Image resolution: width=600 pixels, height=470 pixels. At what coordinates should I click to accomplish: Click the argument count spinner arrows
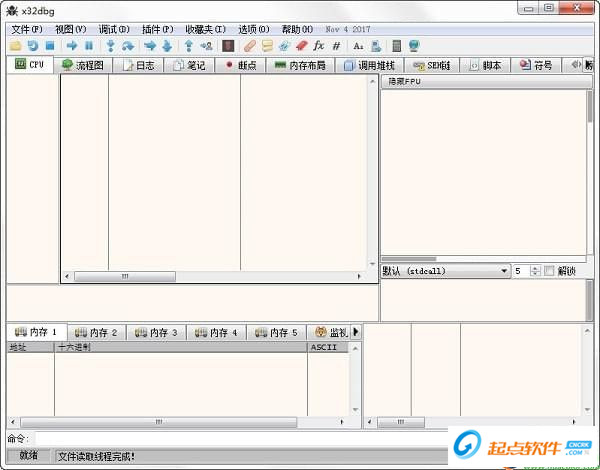pos(535,271)
